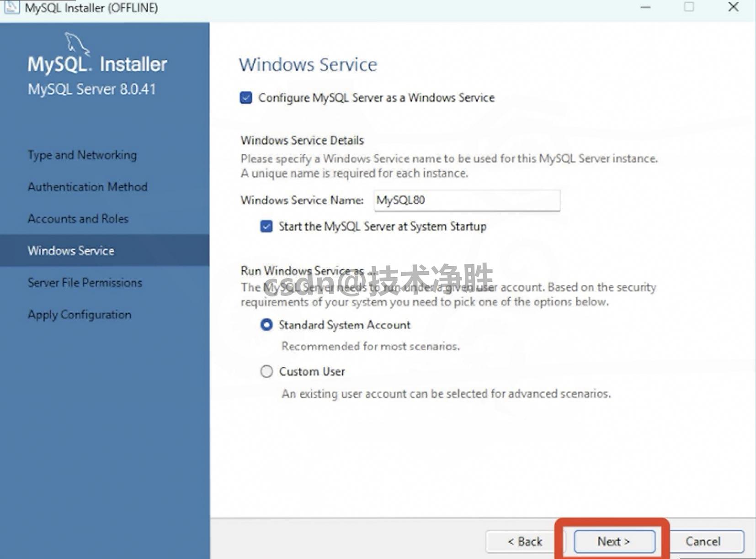Select the Windows Service step in sidebar
This screenshot has width=756, height=559.
pyautogui.click(x=105, y=250)
